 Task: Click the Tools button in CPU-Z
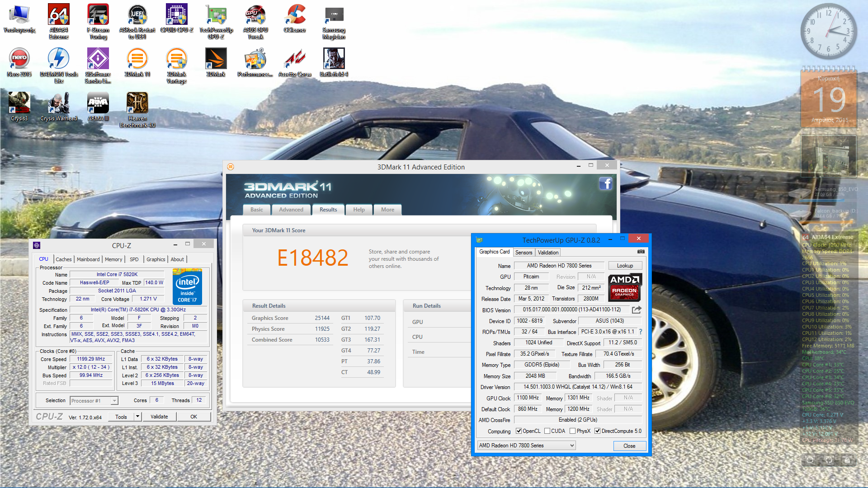pos(121,417)
